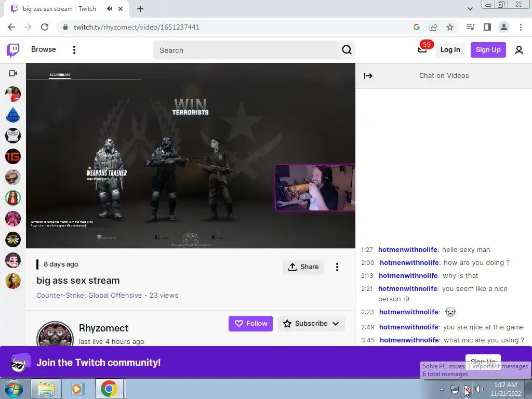
Task: Open the Browse link
Action: click(44, 49)
